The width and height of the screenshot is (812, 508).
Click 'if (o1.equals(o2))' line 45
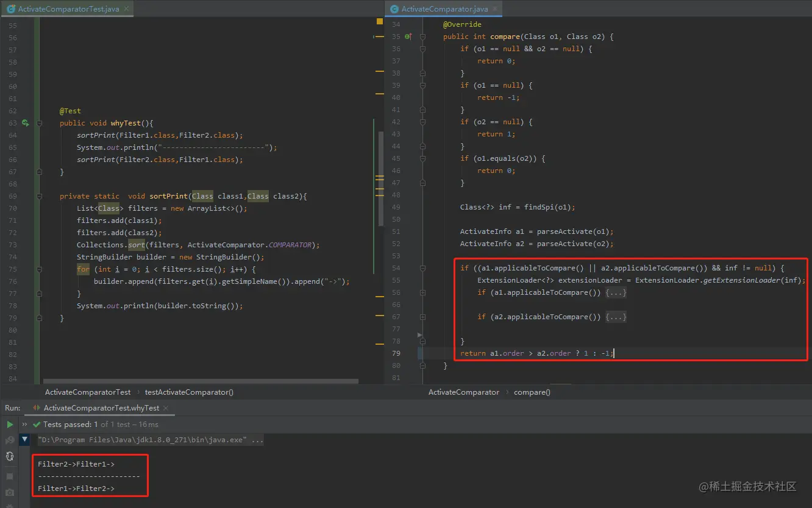click(x=503, y=158)
